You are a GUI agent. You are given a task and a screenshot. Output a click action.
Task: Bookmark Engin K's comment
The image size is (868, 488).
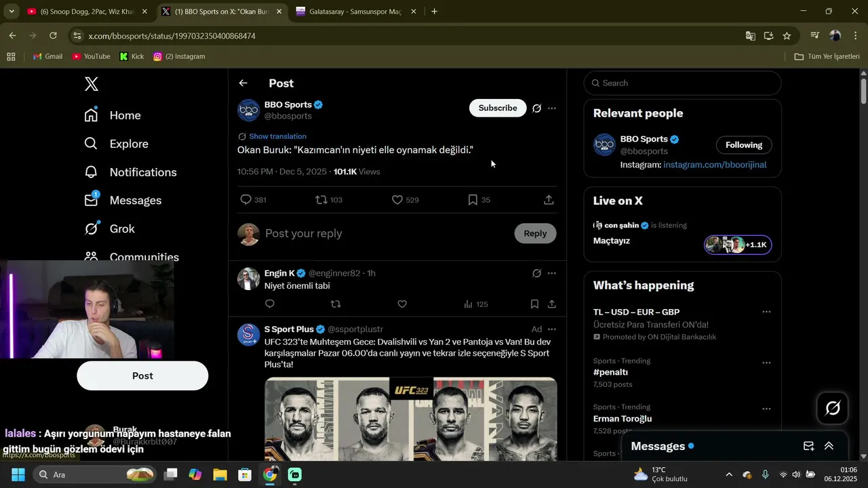pyautogui.click(x=534, y=304)
